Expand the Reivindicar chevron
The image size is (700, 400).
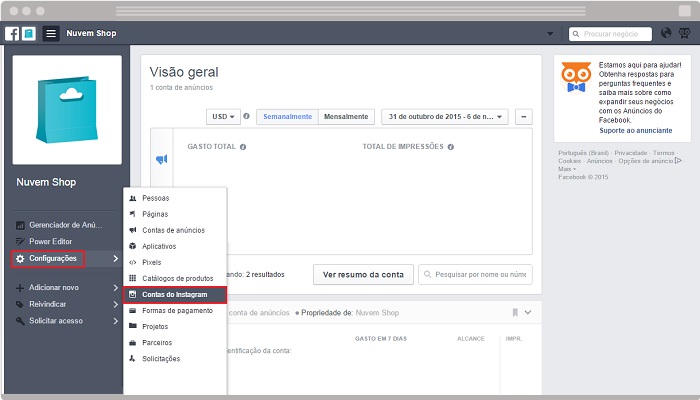tap(116, 304)
